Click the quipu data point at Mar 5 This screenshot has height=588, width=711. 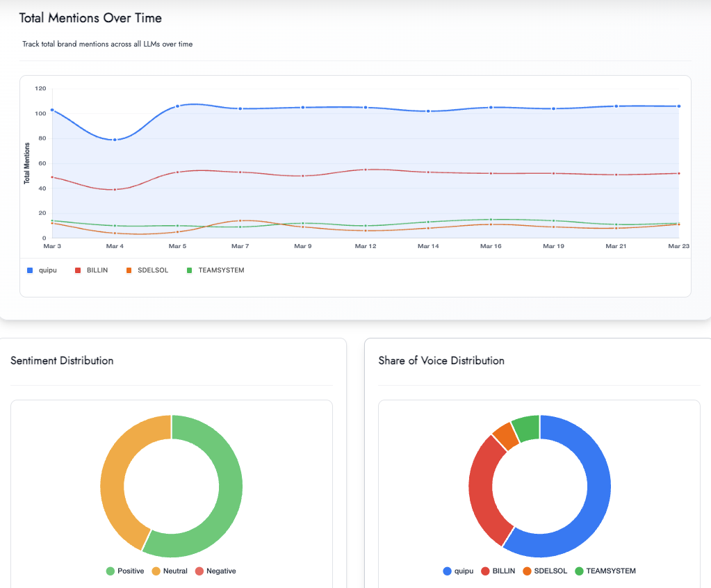pyautogui.click(x=177, y=106)
